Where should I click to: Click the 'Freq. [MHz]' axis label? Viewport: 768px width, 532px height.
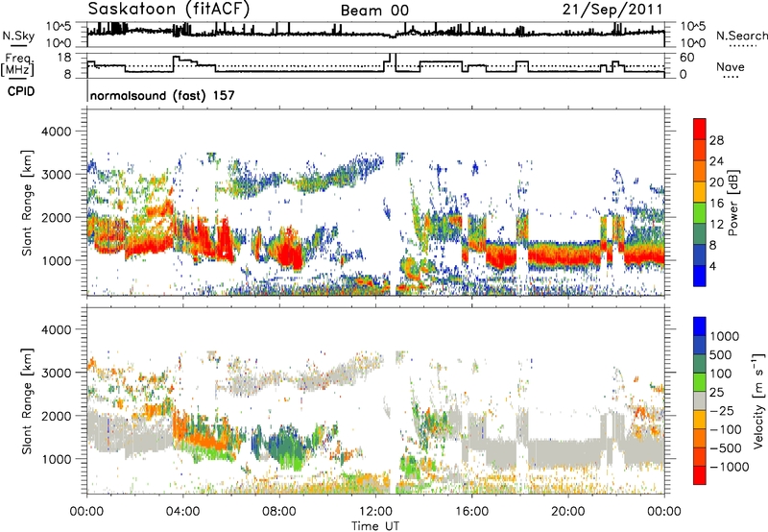point(18,65)
